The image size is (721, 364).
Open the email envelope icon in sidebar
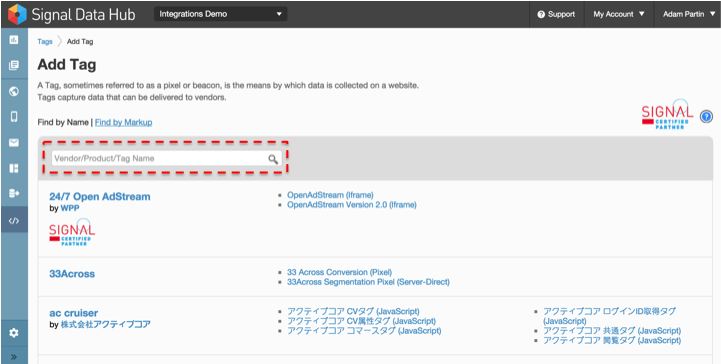click(x=14, y=142)
